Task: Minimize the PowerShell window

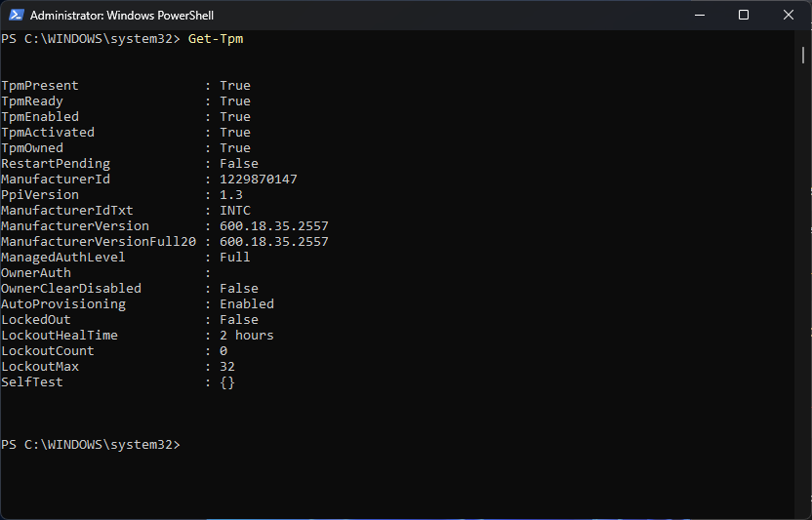Action: 699,15
